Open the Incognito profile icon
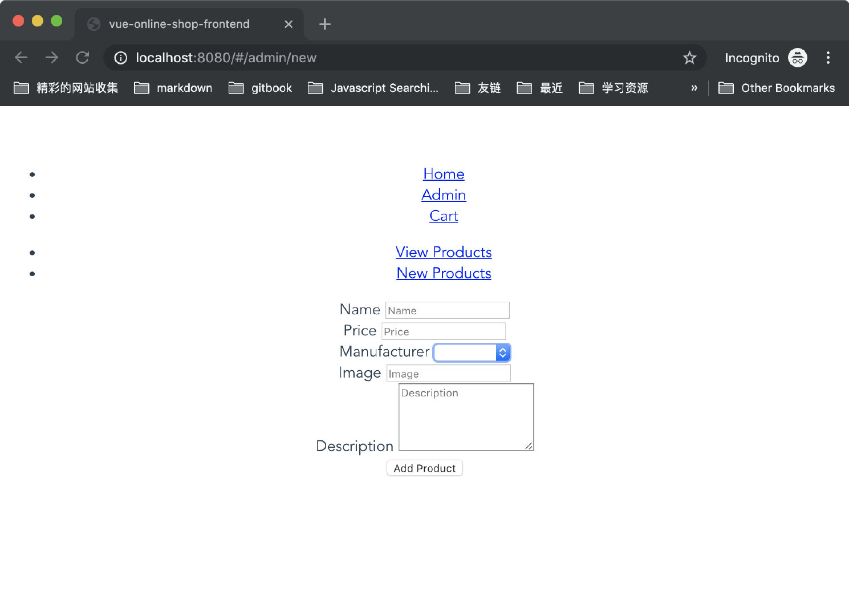 798,58
